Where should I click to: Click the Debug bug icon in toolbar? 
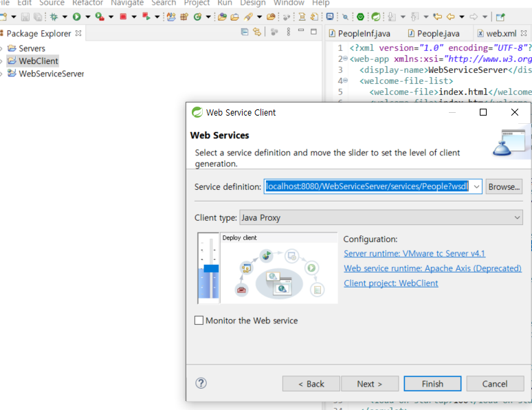(54, 17)
